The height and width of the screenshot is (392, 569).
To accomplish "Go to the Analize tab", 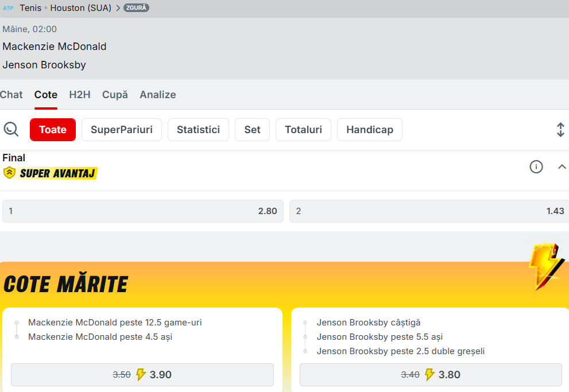I will (158, 95).
